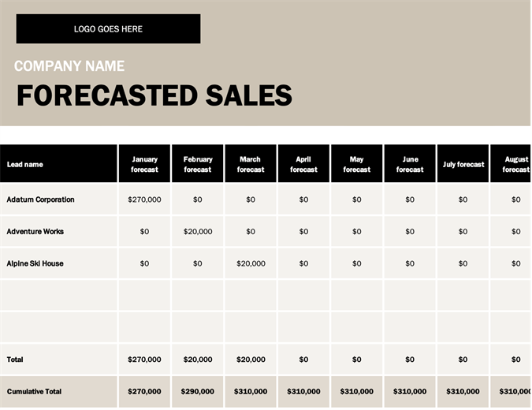The width and height of the screenshot is (532, 410).
Task: Click the May forecast column header
Action: click(x=357, y=164)
